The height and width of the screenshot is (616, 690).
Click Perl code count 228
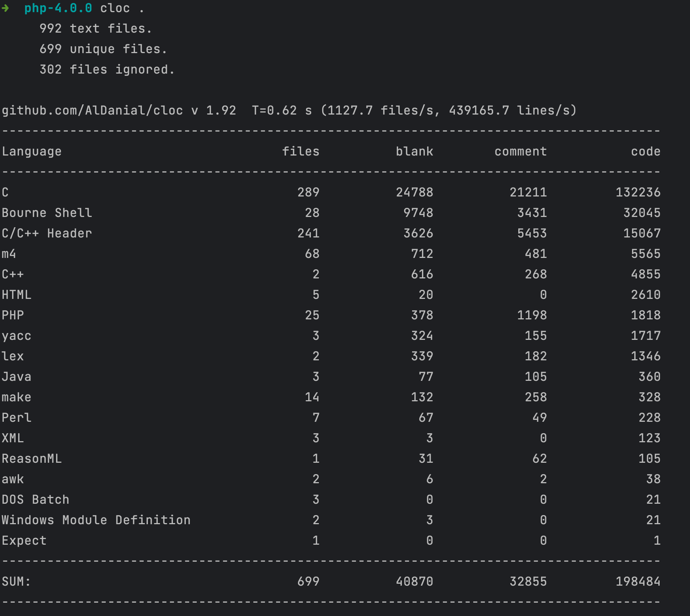click(649, 418)
